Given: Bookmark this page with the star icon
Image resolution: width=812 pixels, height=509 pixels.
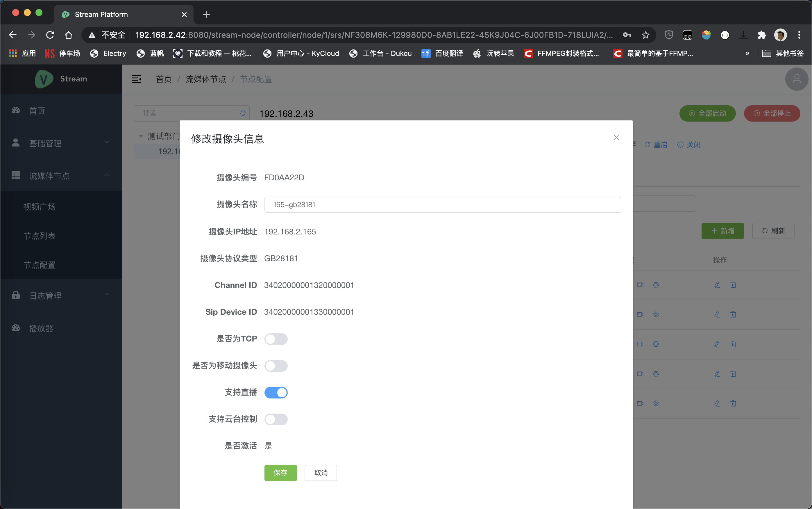Looking at the screenshot, I should [x=645, y=35].
